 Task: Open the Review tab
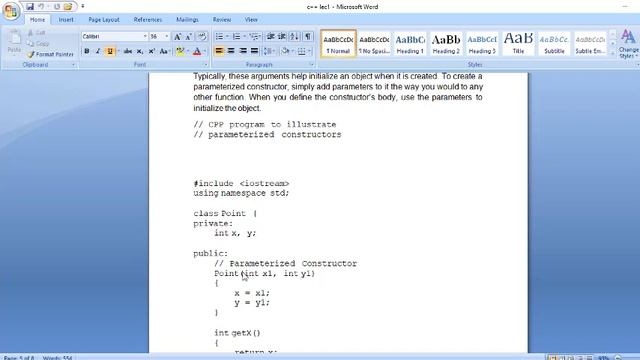pos(222,20)
